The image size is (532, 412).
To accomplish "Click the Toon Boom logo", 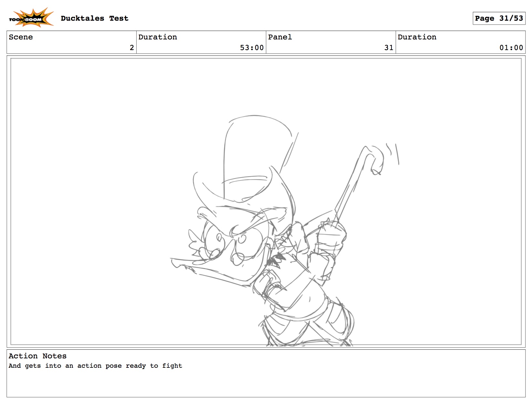I will point(31,18).
